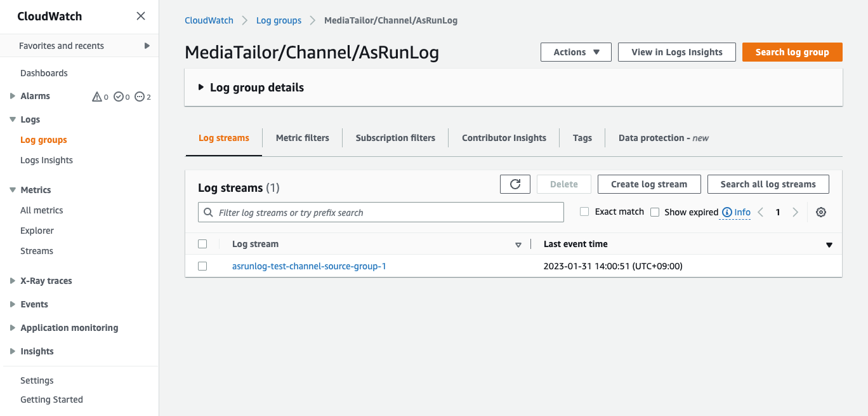
Task: Expand the Events section
Action: tap(12, 304)
